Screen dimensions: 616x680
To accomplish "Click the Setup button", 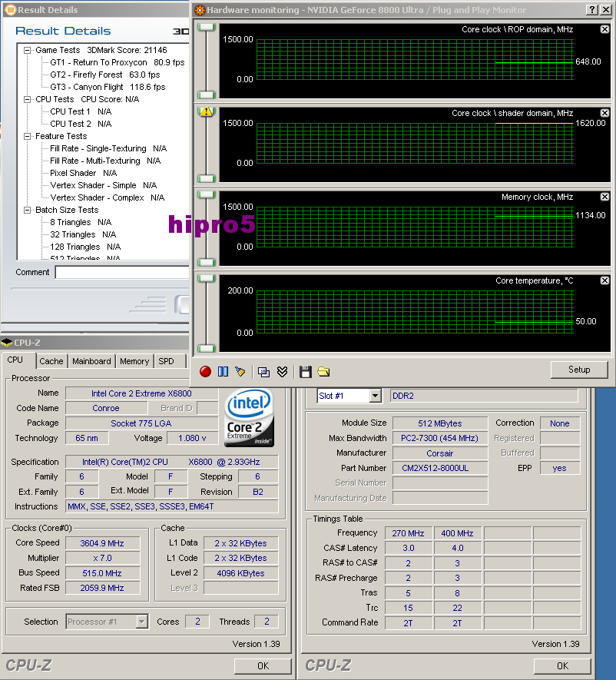I will pyautogui.click(x=579, y=370).
